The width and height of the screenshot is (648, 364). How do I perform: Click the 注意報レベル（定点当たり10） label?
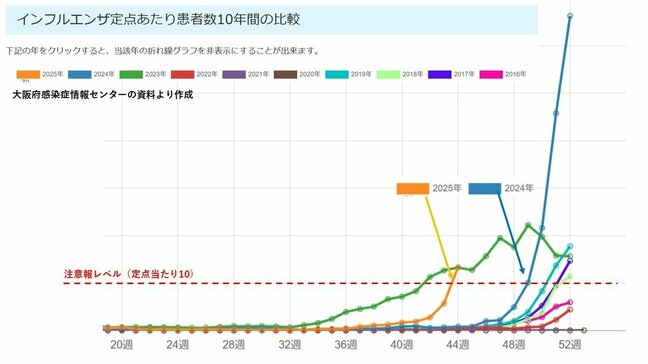pos(129,274)
